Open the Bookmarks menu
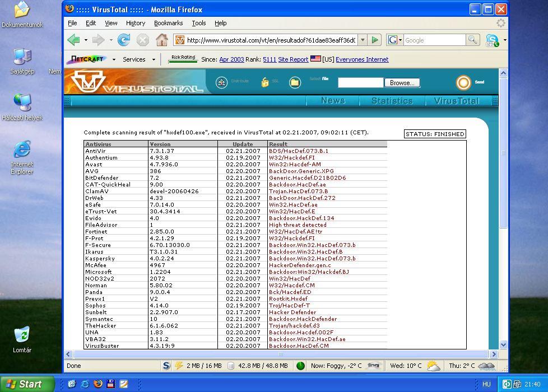 169,23
